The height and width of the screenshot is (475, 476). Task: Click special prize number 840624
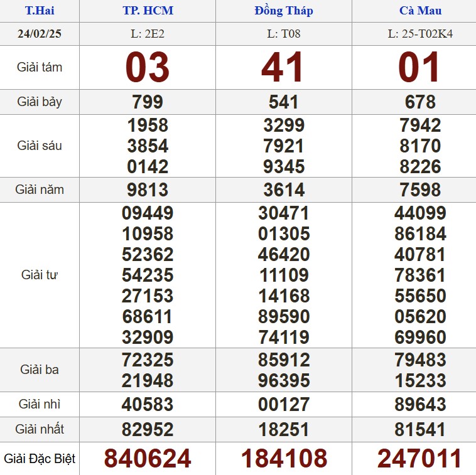click(148, 459)
